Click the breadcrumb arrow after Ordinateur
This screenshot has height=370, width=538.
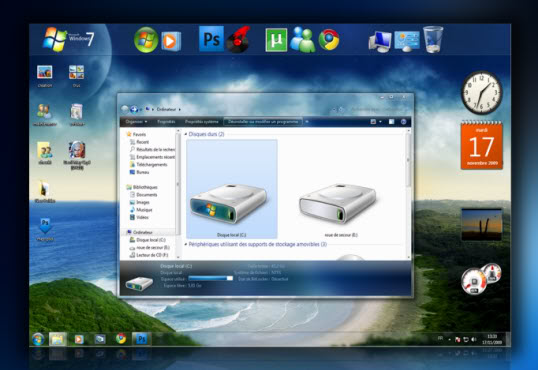[179, 109]
